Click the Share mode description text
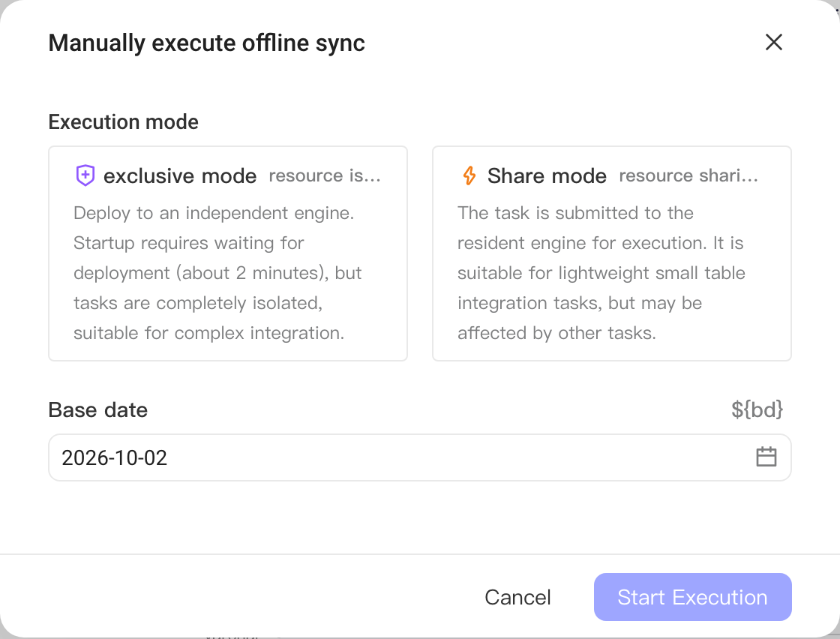This screenshot has height=639, width=840. (601, 273)
